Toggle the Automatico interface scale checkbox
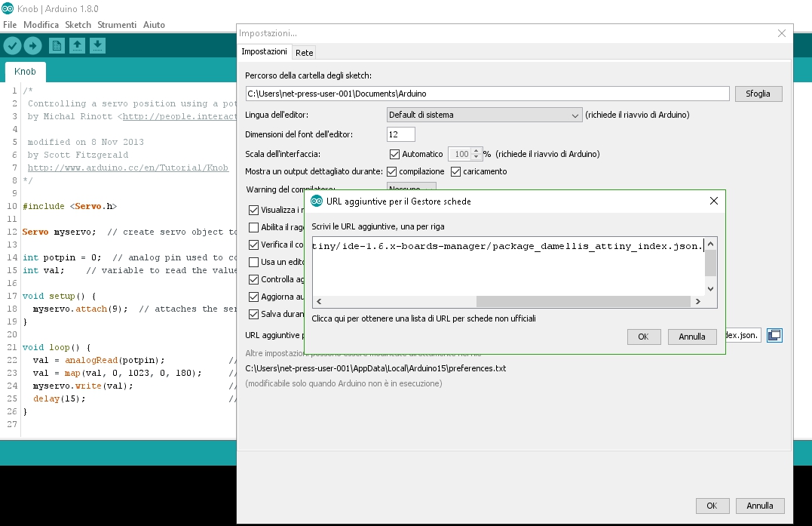Viewport: 812px width, 526px height. coord(394,154)
